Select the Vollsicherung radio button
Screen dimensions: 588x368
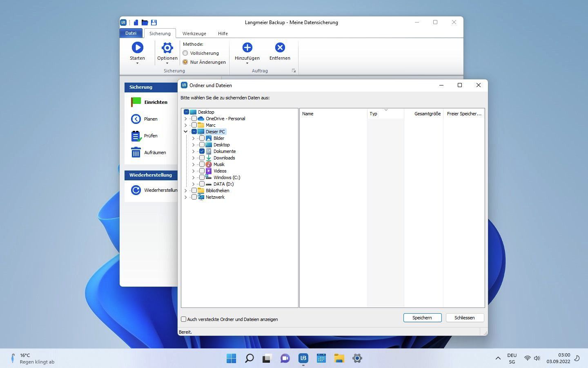coord(185,53)
